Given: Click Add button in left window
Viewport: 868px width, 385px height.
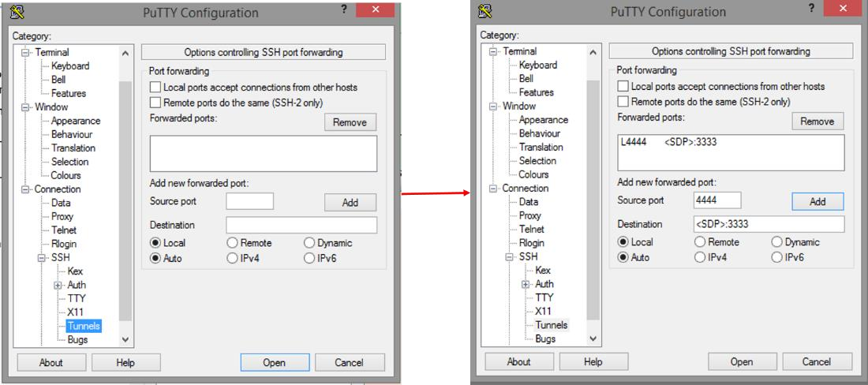Looking at the screenshot, I should [350, 203].
